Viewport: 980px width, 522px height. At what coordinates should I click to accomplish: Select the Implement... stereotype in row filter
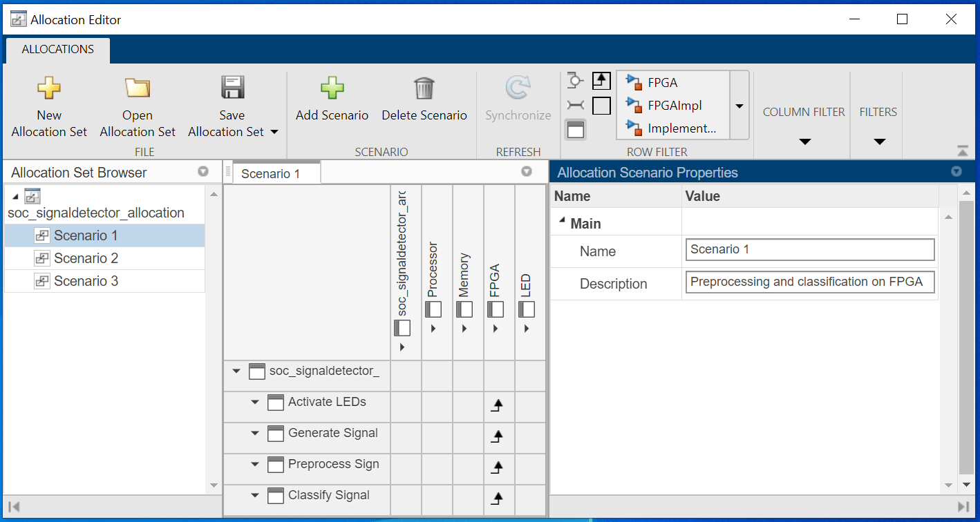coord(672,128)
